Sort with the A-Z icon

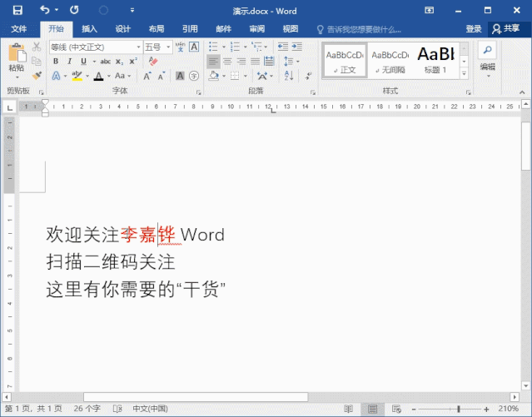click(289, 76)
